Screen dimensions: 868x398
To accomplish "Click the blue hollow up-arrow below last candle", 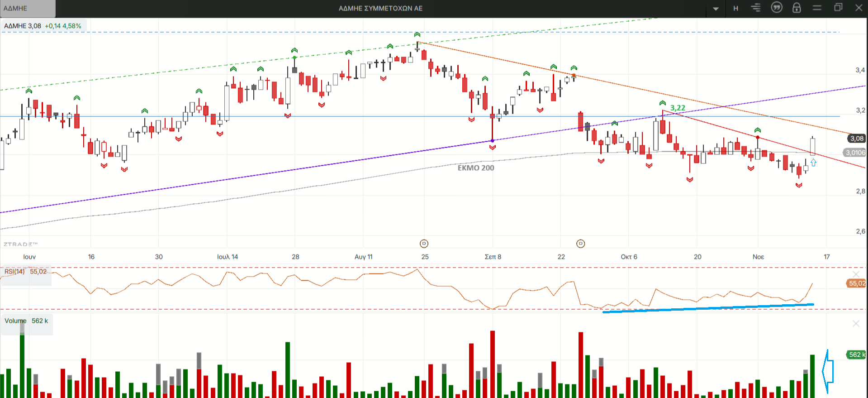I will [x=813, y=163].
